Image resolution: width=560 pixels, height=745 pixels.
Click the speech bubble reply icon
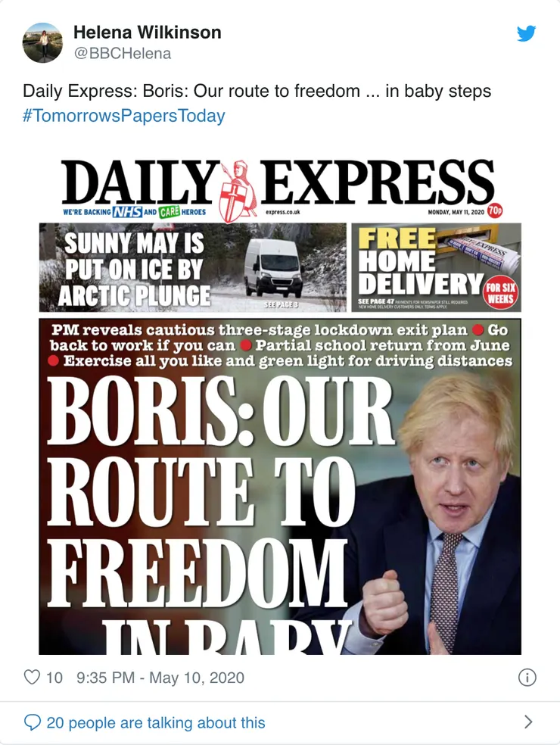tap(32, 722)
